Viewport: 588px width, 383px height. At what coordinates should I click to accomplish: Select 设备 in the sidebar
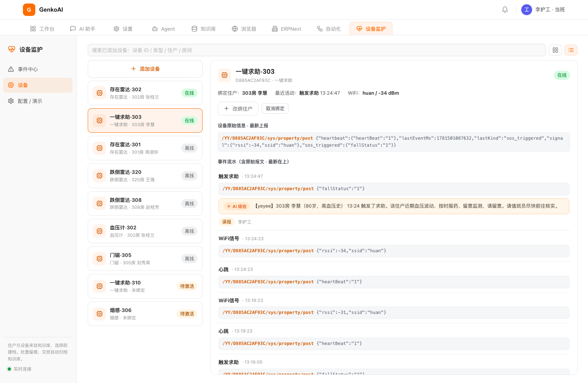pos(38,85)
